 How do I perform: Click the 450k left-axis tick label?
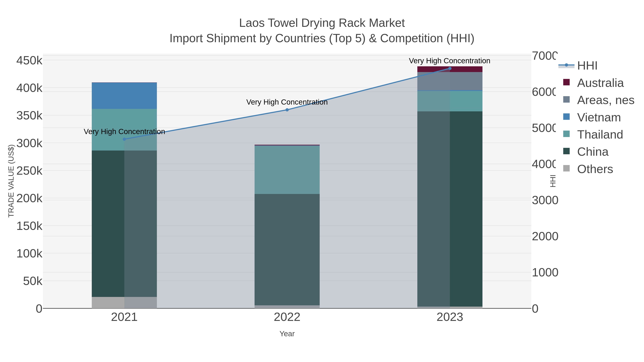pos(30,60)
